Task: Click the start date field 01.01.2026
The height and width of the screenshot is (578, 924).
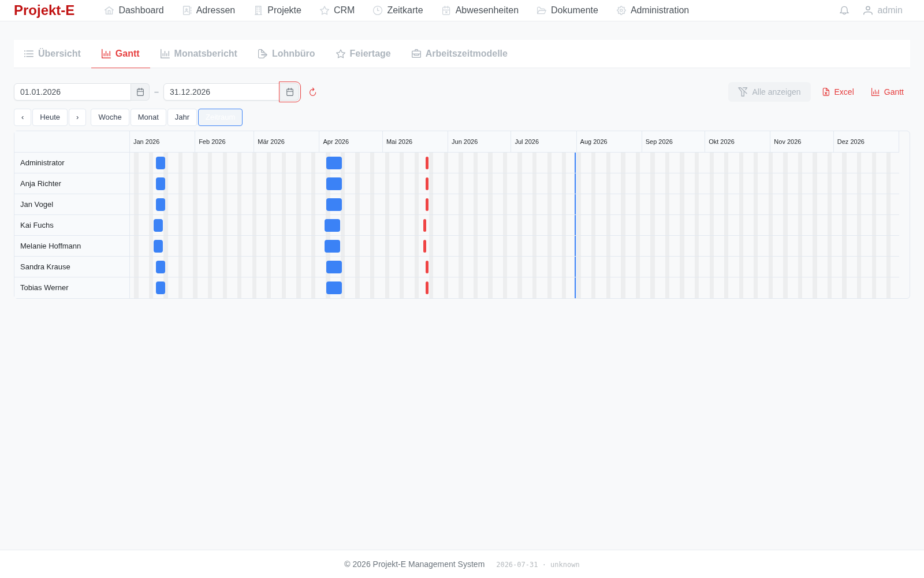Action: (73, 92)
